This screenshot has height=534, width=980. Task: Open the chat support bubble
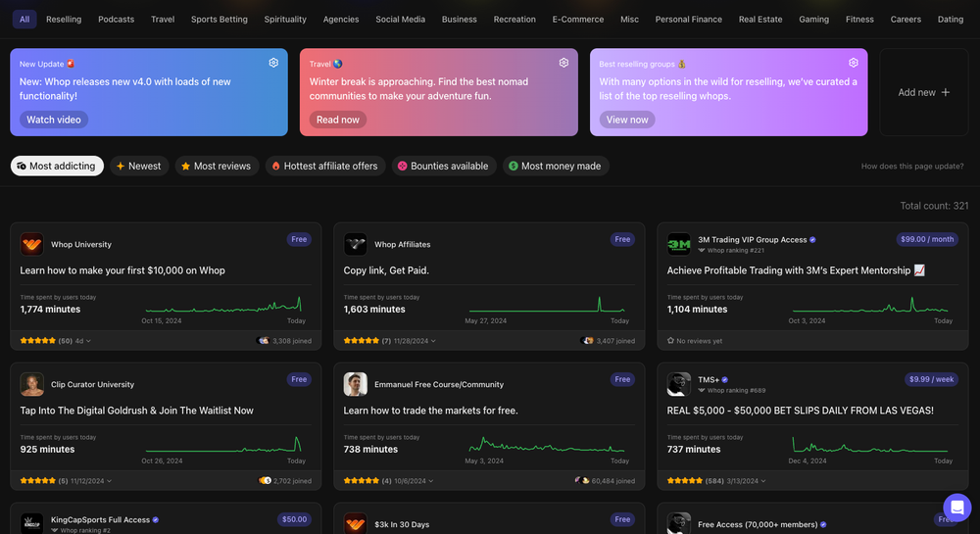click(956, 508)
